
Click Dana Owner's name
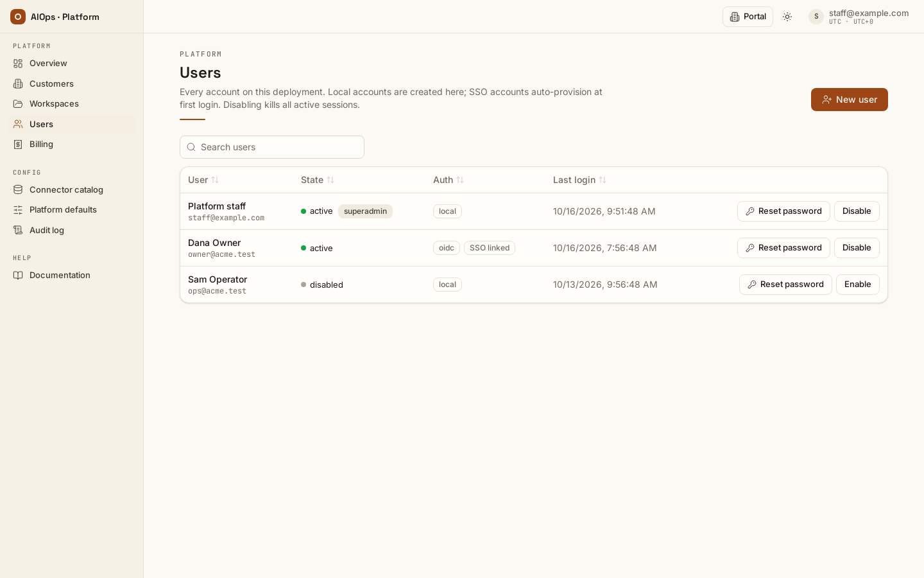click(x=214, y=243)
